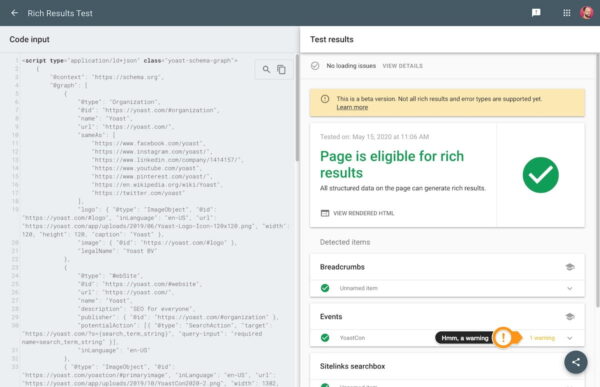Click code line with 'legalName'
The height and width of the screenshot is (387, 600).
[117, 251]
